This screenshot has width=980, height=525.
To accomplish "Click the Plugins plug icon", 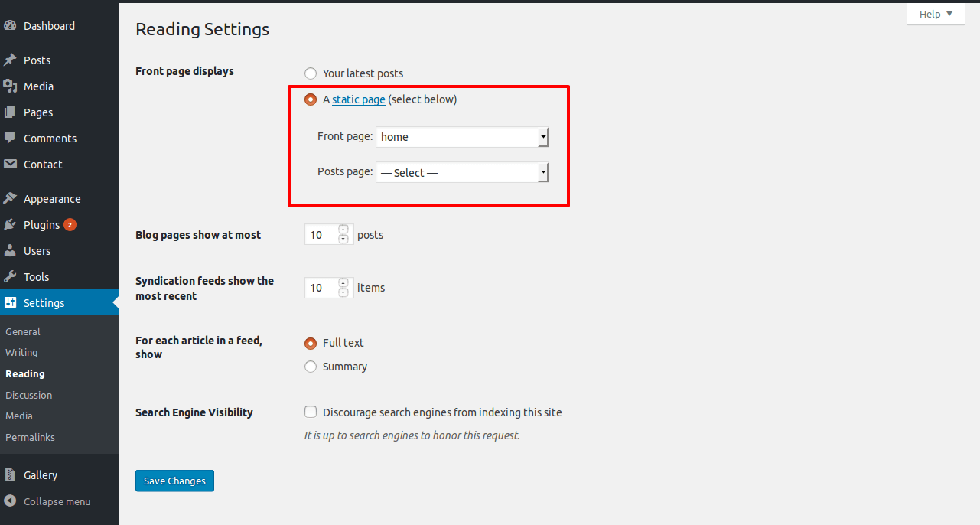I will pos(10,224).
